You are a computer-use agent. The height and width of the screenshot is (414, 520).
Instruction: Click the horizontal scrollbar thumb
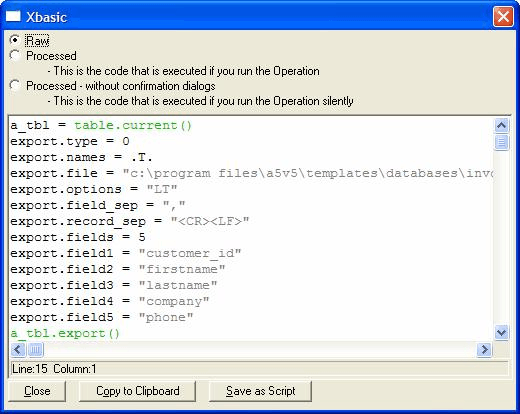coord(35,350)
